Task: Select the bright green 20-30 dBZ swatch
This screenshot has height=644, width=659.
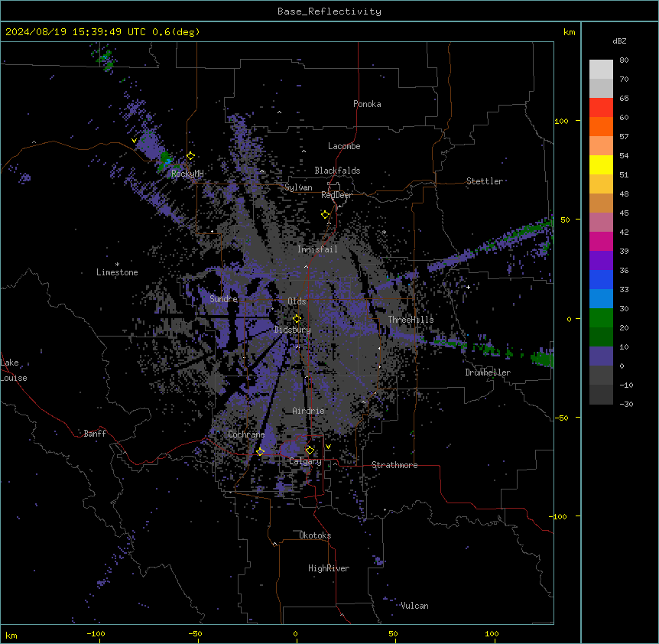Action: 601,318
